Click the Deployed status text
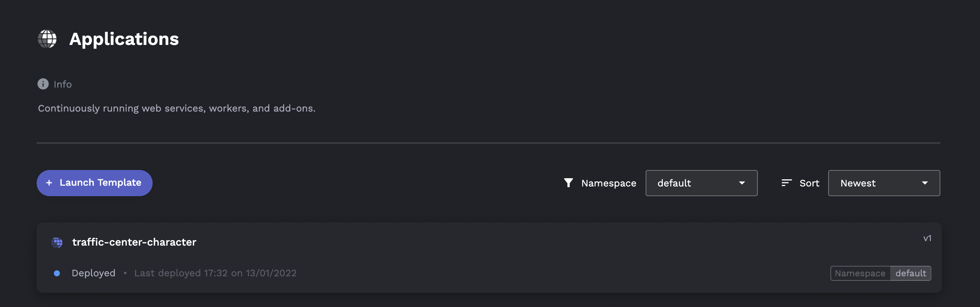This screenshot has height=307, width=980. coord(94,273)
